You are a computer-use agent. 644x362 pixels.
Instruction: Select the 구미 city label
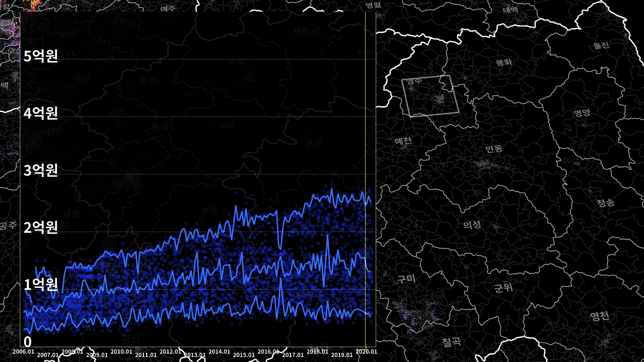point(406,279)
